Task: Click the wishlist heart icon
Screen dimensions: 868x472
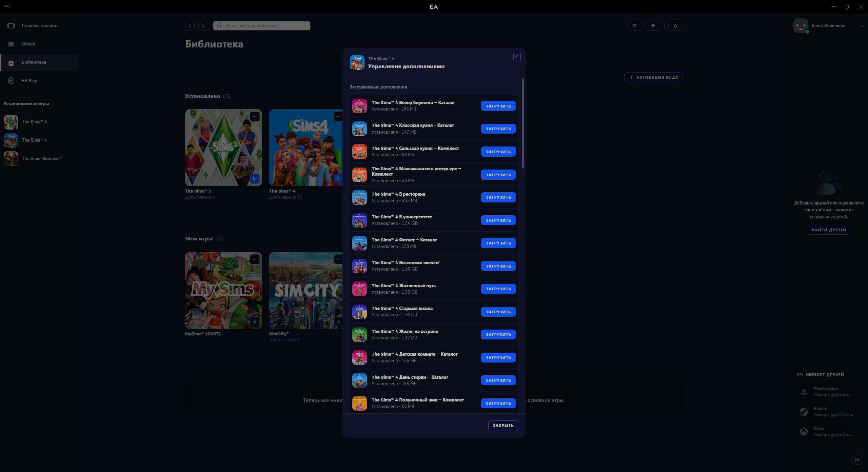Action: coord(634,26)
